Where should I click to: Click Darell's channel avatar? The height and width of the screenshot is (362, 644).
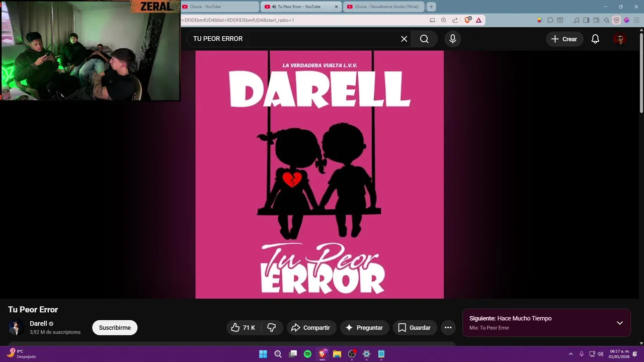coord(16,327)
